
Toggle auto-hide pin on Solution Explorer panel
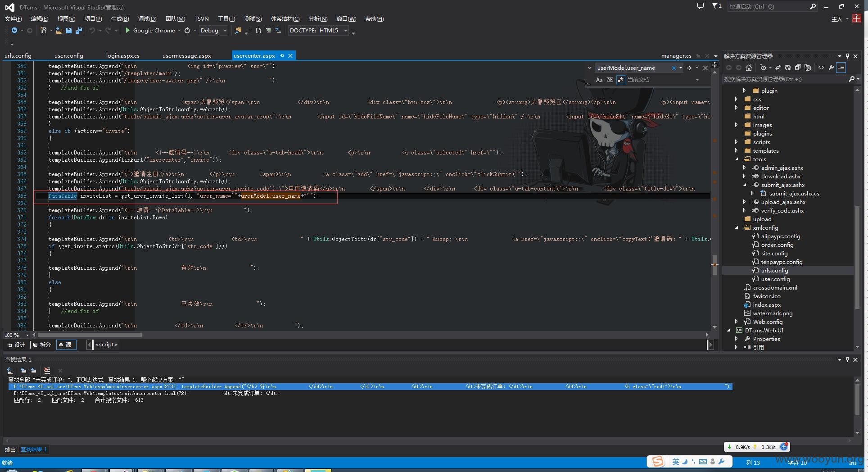pos(847,56)
